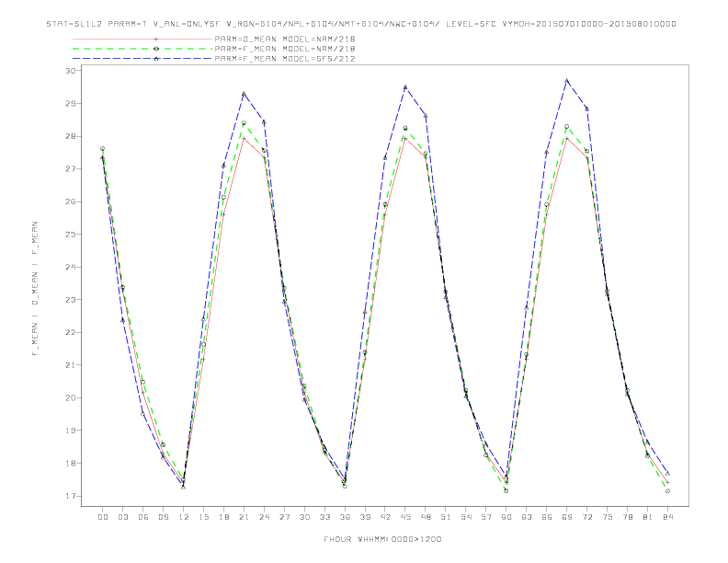The image size is (728, 563).
Task: Click x-axis forecast hour label 69
Action: point(567,517)
